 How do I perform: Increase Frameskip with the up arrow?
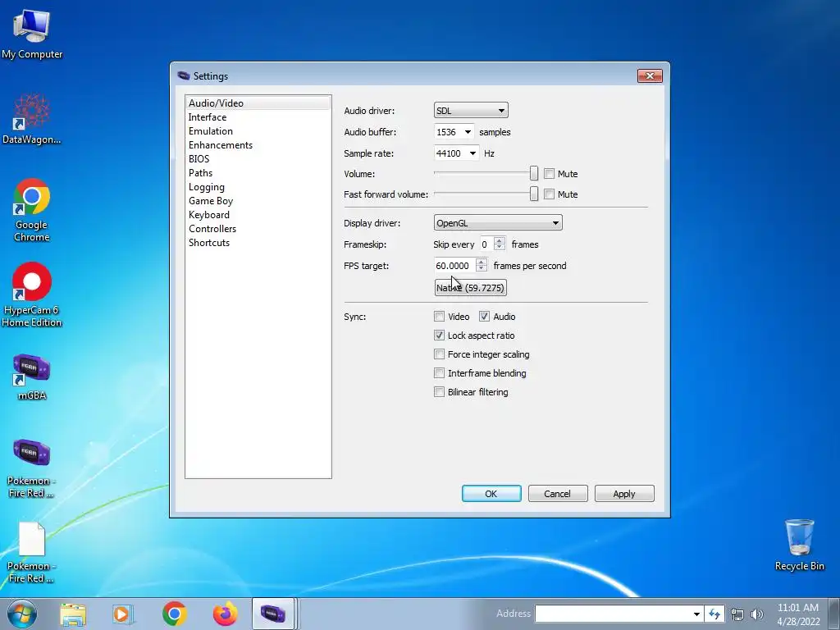pos(500,240)
